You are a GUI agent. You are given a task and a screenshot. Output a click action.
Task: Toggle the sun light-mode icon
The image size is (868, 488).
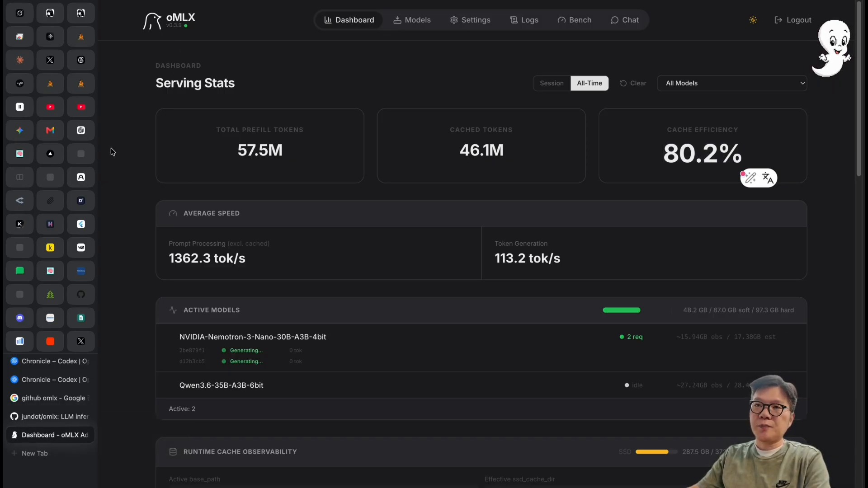753,20
